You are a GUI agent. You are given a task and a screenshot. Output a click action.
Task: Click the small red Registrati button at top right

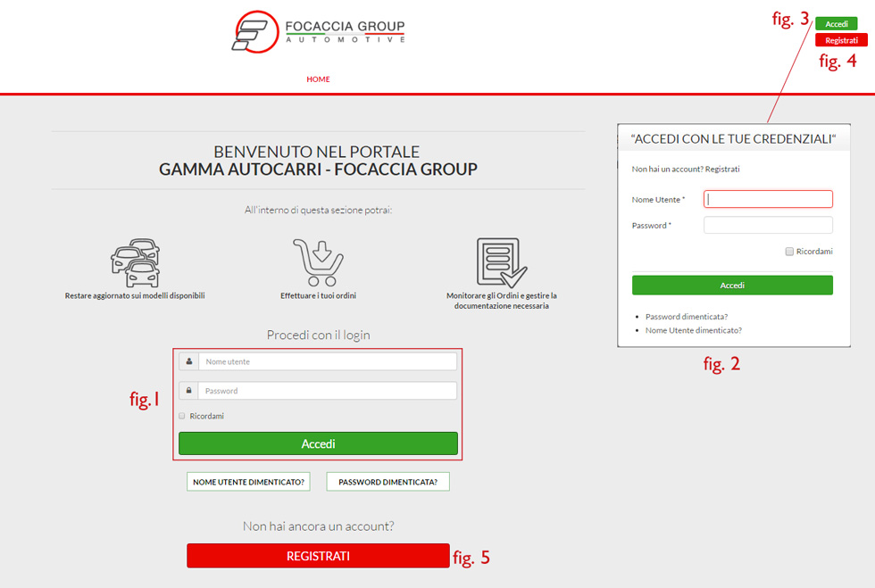pyautogui.click(x=841, y=40)
